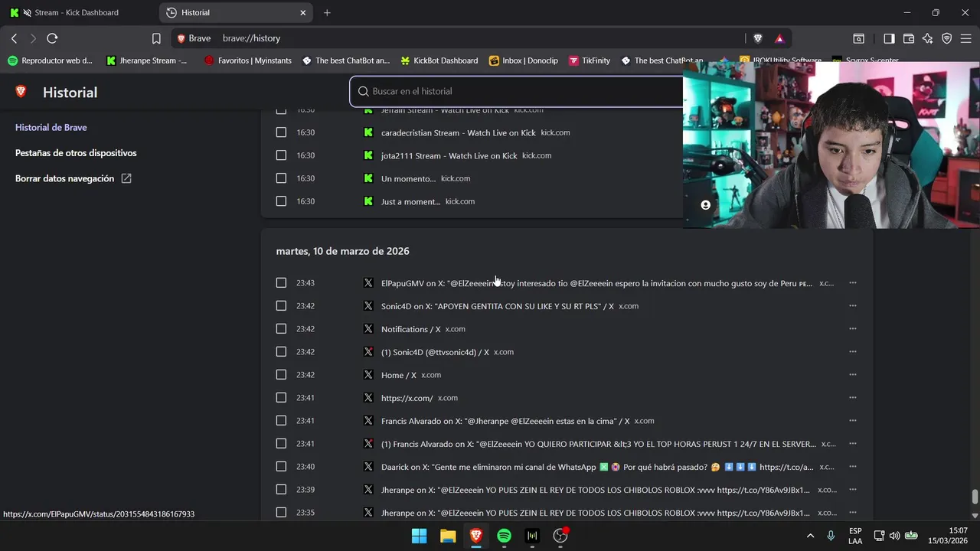Open a new tab with plus button

[327, 12]
